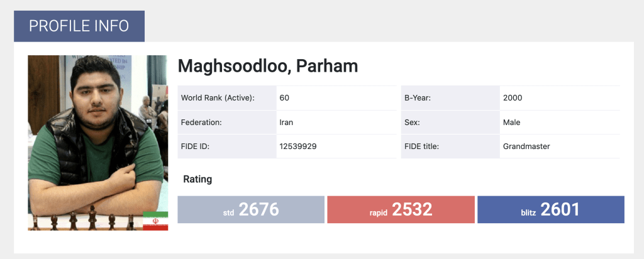Click the birth year value 2000
Image resolution: width=644 pixels, height=259 pixels.
pyautogui.click(x=513, y=98)
